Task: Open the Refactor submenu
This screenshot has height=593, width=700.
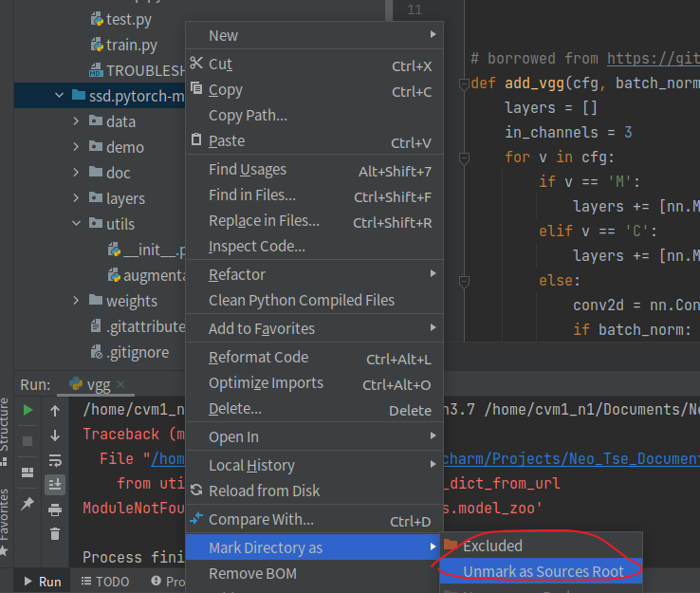Action: click(314, 274)
